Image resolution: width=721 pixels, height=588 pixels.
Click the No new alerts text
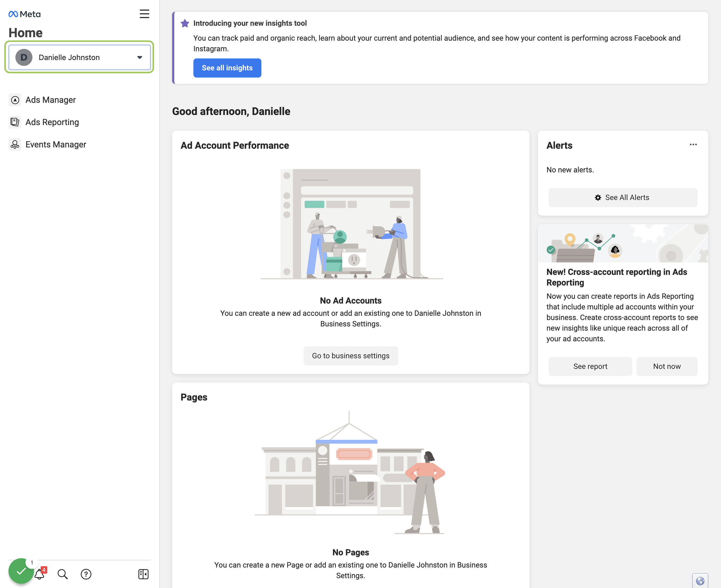tap(570, 170)
